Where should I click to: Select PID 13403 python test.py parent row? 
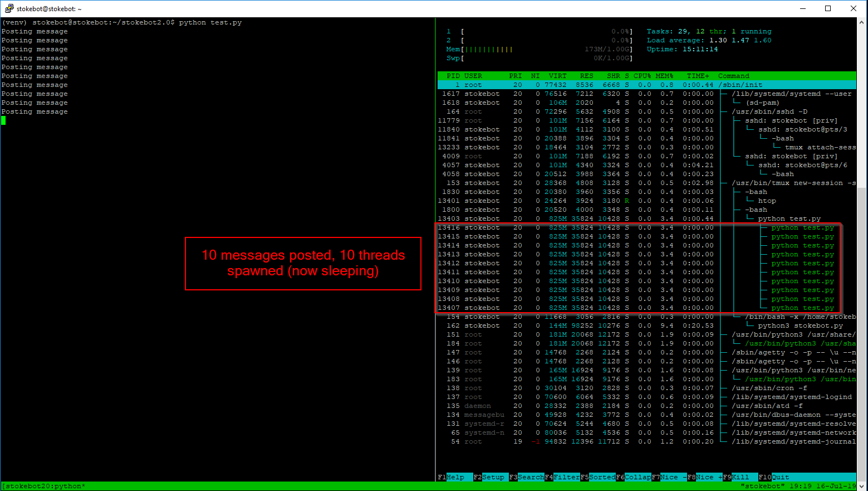[x=647, y=218]
